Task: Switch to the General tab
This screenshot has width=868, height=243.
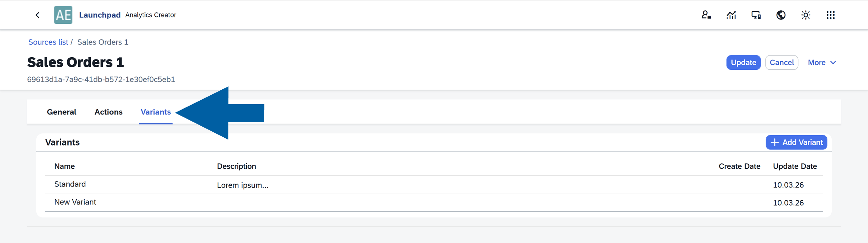Action: (61, 112)
